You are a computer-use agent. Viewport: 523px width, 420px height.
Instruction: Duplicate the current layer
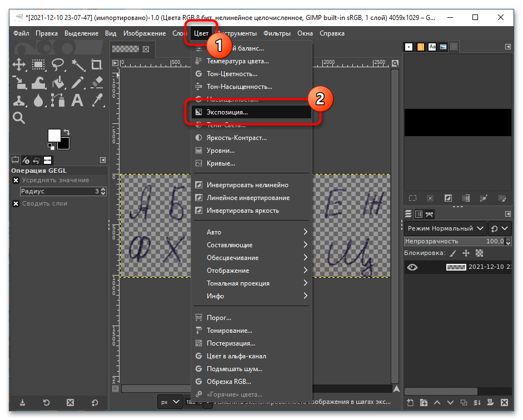[x=464, y=403]
